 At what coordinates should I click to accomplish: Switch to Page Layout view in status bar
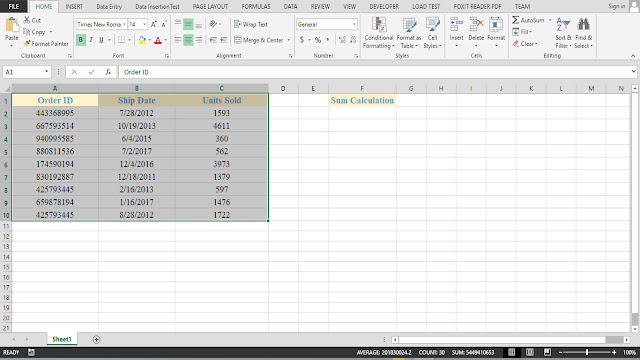[x=529, y=352]
